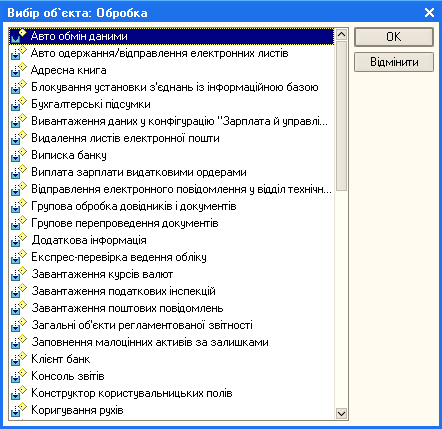Image resolution: width=442 pixels, height=429 pixels.
Task: Click the 'Відмінити' cancel button
Action: tap(394, 62)
